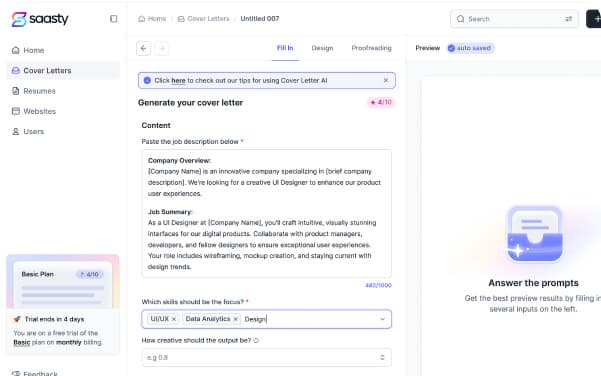The height and width of the screenshot is (376, 601).
Task: Go back using the left arrow button
Action: point(143,48)
